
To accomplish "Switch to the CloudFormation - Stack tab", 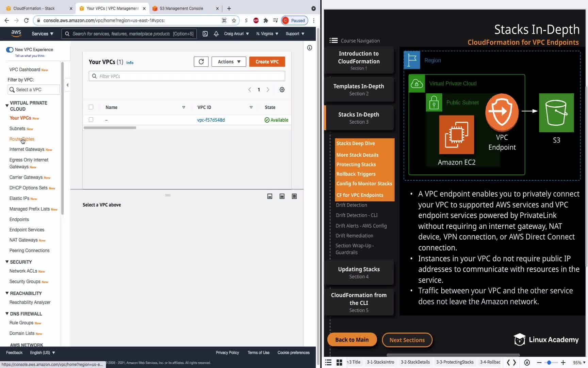I will click(34, 9).
